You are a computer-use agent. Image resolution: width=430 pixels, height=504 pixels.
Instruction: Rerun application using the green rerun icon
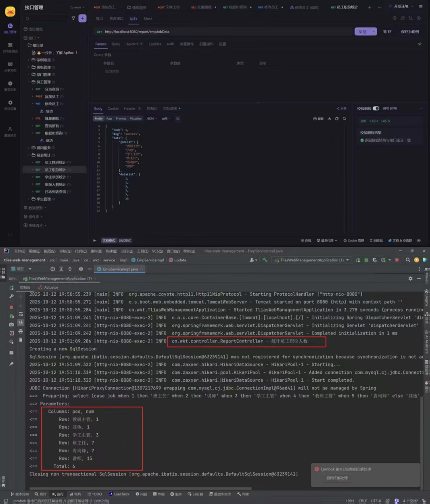pyautogui.click(x=12, y=288)
